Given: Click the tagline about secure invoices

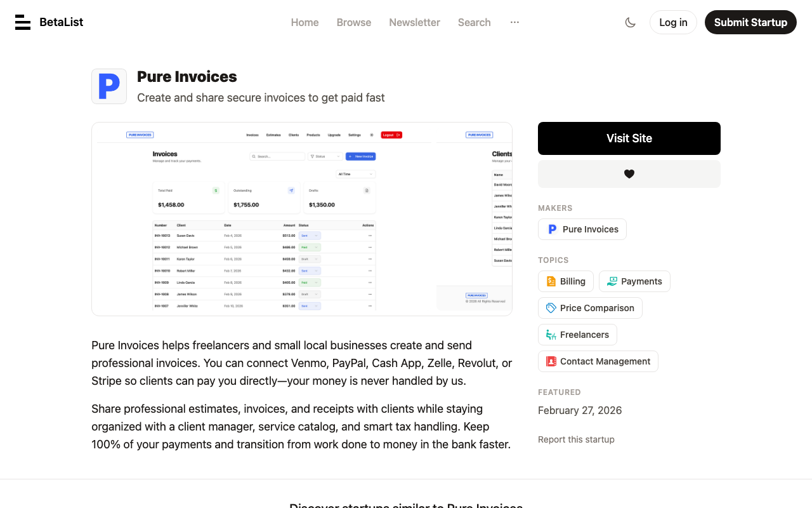Looking at the screenshot, I should click(x=261, y=98).
